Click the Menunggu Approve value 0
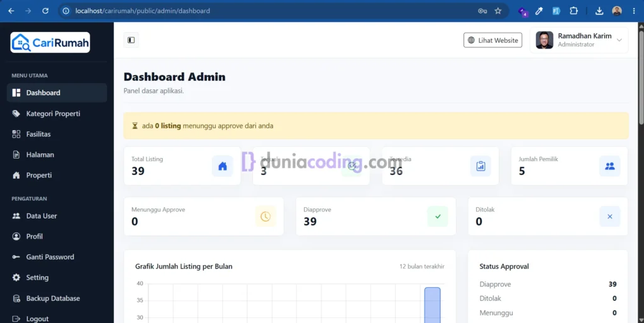 (135, 222)
